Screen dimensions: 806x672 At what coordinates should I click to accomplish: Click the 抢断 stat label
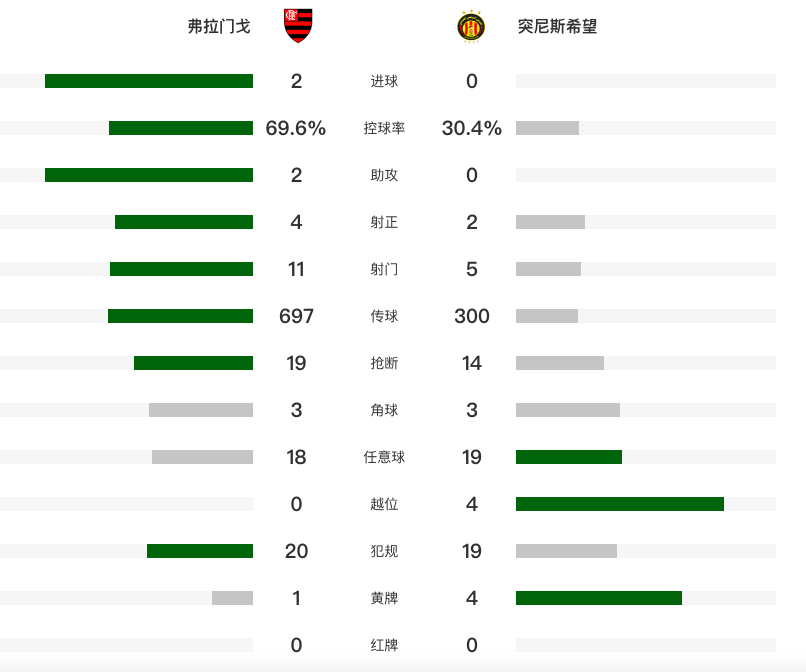384,363
